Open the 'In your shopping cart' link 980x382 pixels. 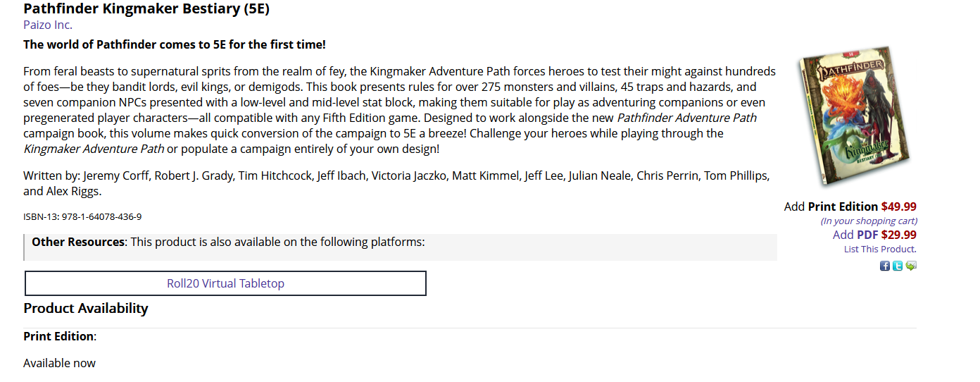click(x=868, y=221)
